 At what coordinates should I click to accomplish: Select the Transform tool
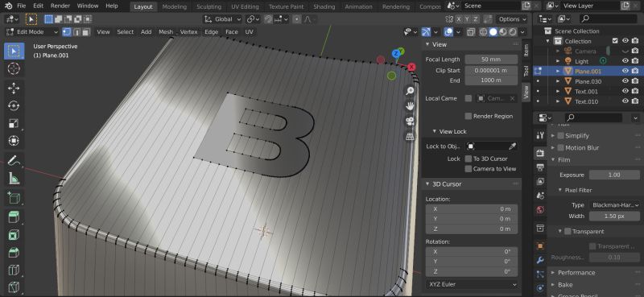click(x=14, y=141)
